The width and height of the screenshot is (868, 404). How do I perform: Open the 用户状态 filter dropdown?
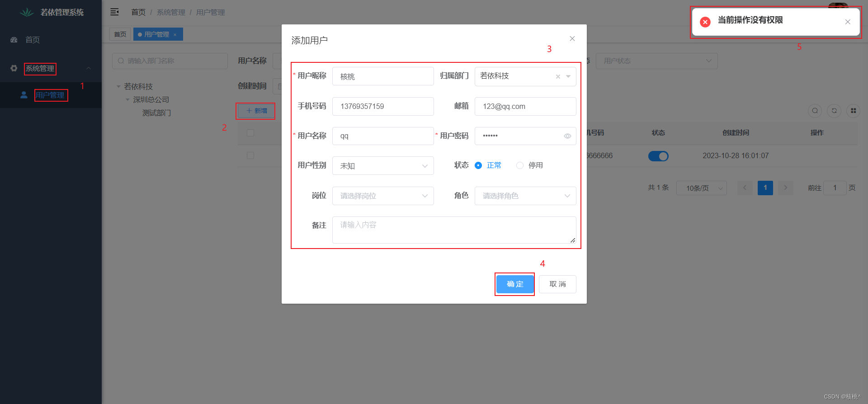click(x=656, y=61)
